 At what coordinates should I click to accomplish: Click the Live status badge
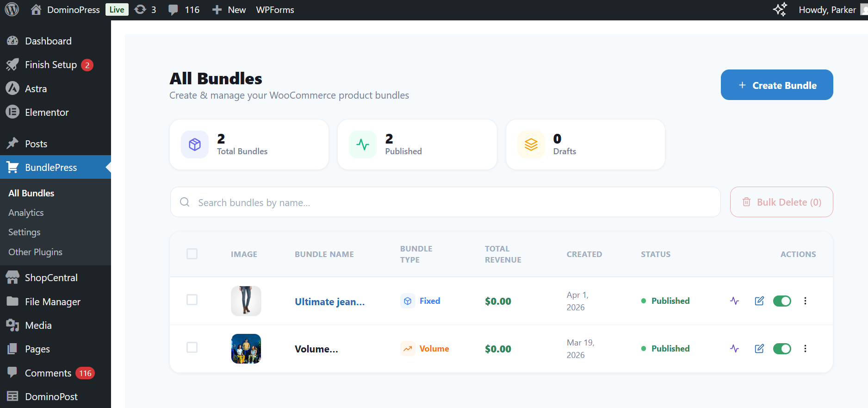coord(117,10)
